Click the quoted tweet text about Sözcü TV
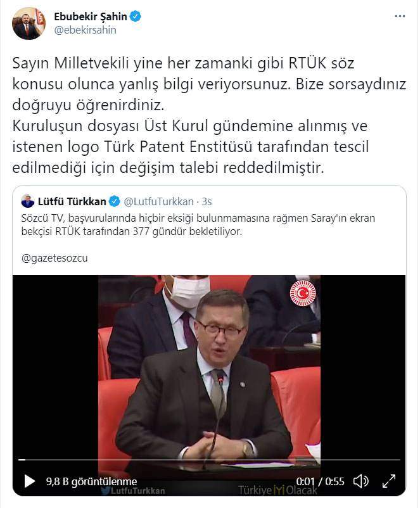The image size is (420, 508). [x=198, y=224]
